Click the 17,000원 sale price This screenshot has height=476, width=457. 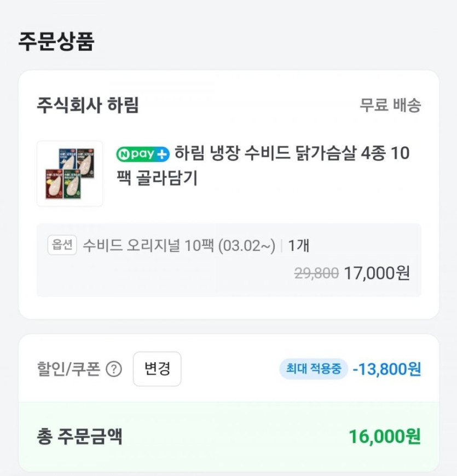pos(377,273)
